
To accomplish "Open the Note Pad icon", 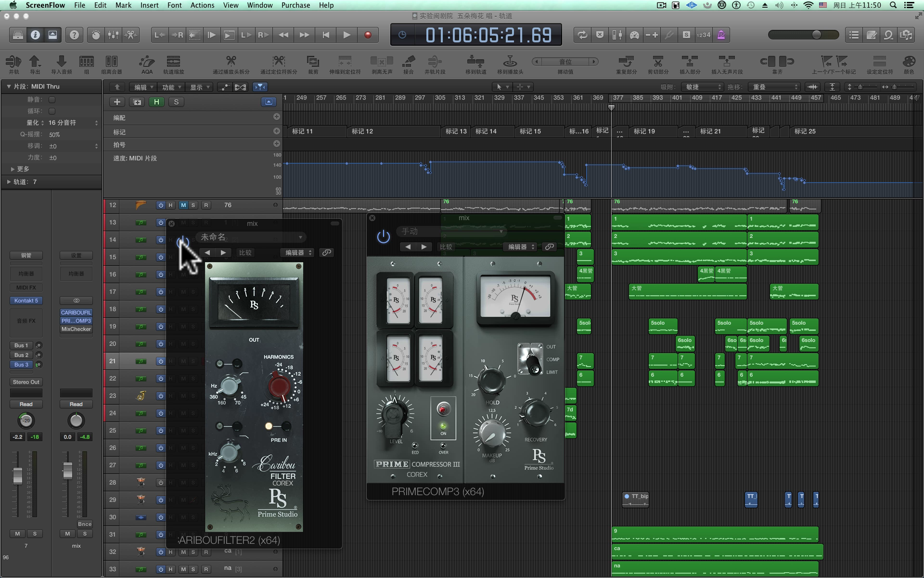I will point(872,35).
